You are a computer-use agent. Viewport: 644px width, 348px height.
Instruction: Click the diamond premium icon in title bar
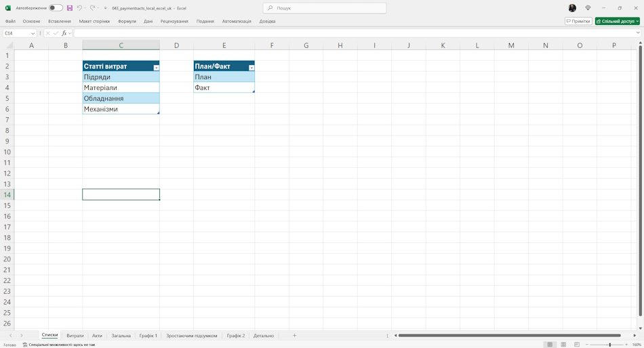tap(588, 8)
